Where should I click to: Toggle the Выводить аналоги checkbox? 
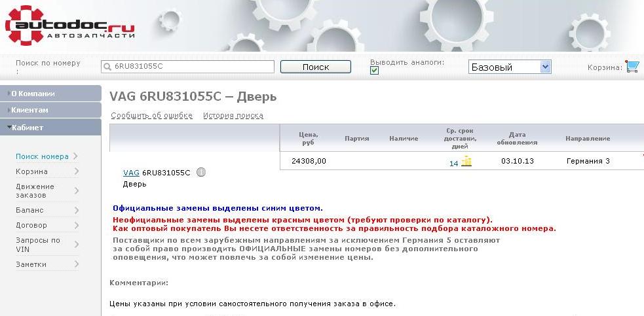coord(375,71)
